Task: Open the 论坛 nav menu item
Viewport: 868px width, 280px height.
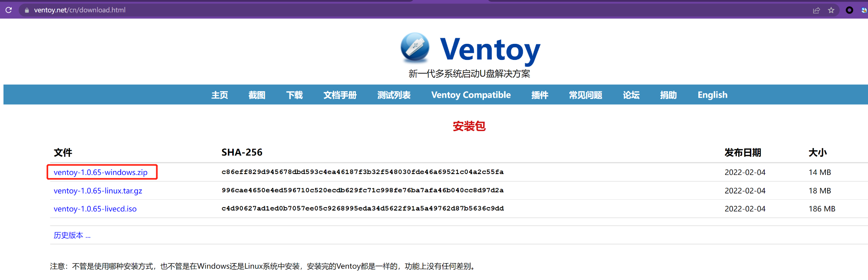Action: click(631, 95)
